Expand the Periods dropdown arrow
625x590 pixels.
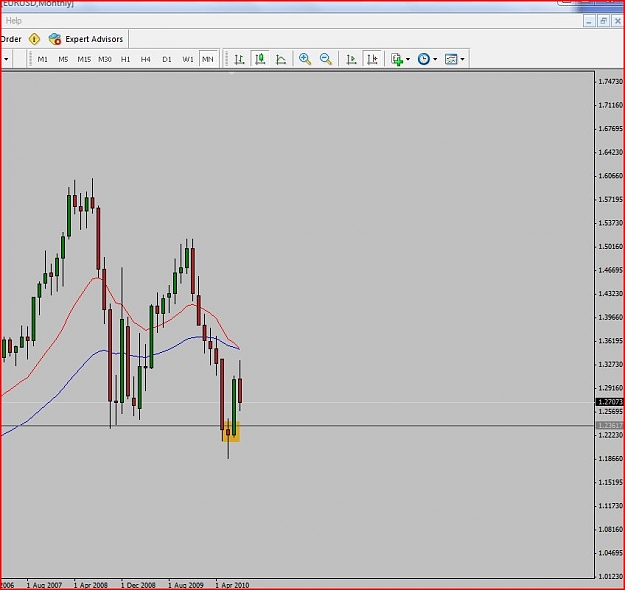pyautogui.click(x=435, y=59)
